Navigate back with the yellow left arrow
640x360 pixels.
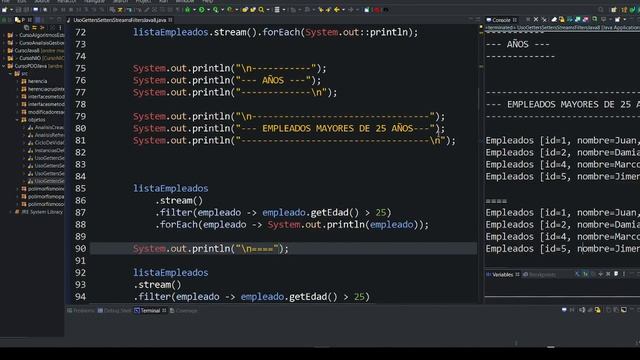point(337,10)
